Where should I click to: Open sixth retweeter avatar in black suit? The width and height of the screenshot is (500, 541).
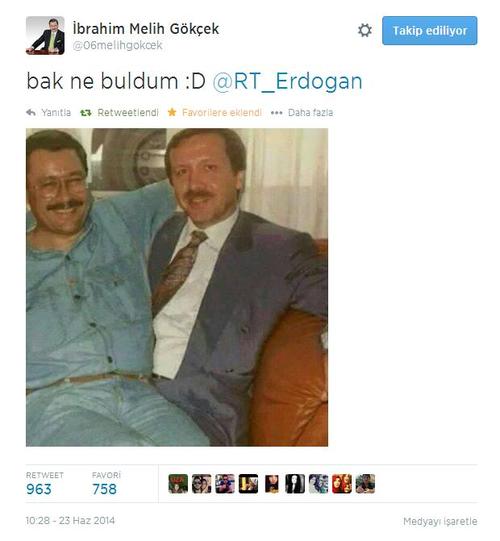click(x=295, y=484)
